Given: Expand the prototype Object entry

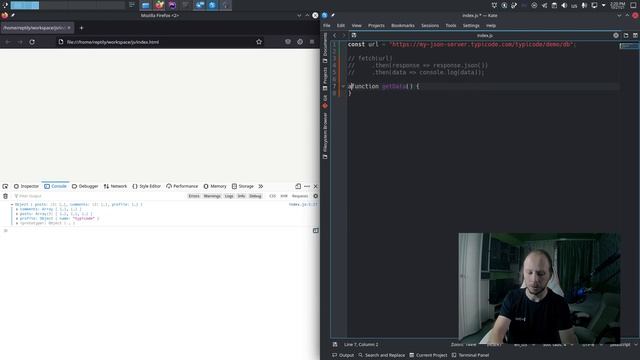Looking at the screenshot, I should click(17, 223).
